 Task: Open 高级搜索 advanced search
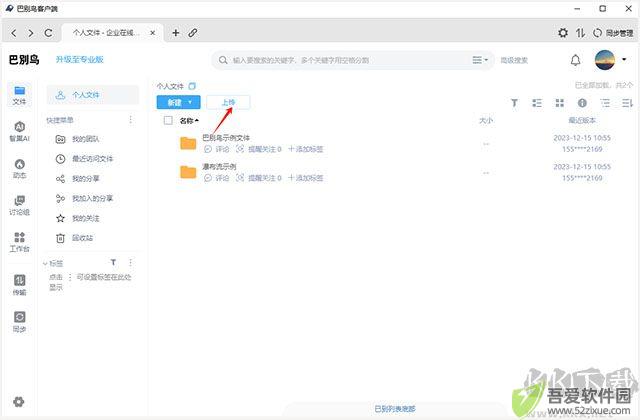tap(514, 60)
